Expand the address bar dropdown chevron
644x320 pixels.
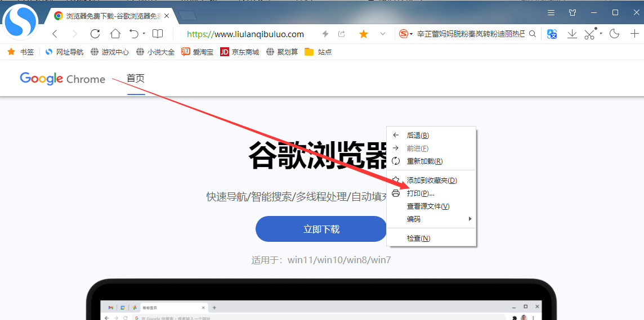383,34
